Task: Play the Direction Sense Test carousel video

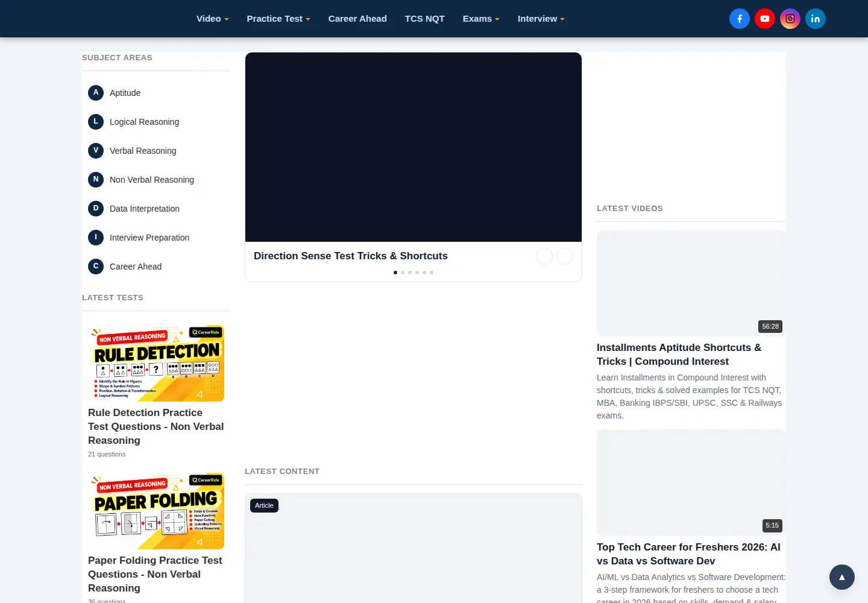Action: click(x=414, y=147)
